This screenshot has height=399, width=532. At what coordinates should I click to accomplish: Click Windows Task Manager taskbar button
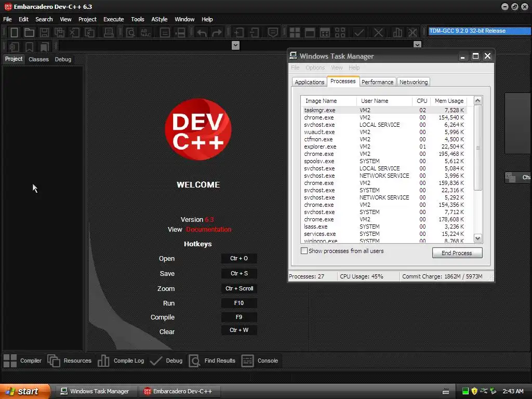[x=96, y=391]
